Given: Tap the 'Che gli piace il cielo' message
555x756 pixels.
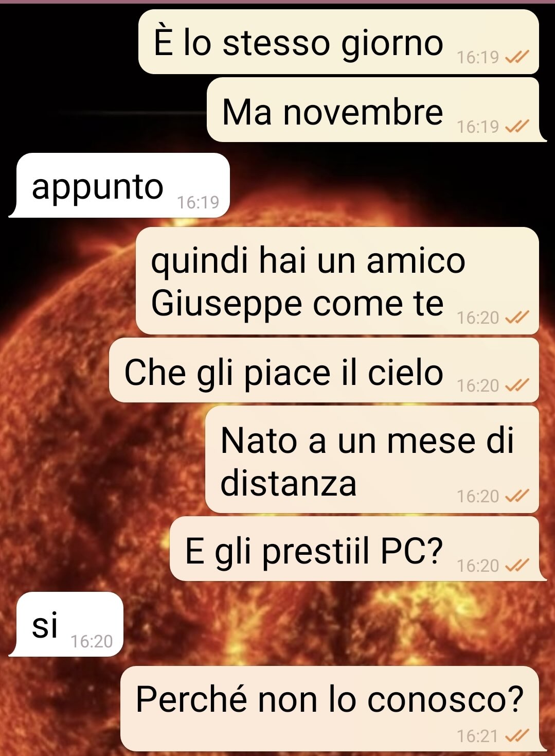Looking at the screenshot, I should coord(324,371).
